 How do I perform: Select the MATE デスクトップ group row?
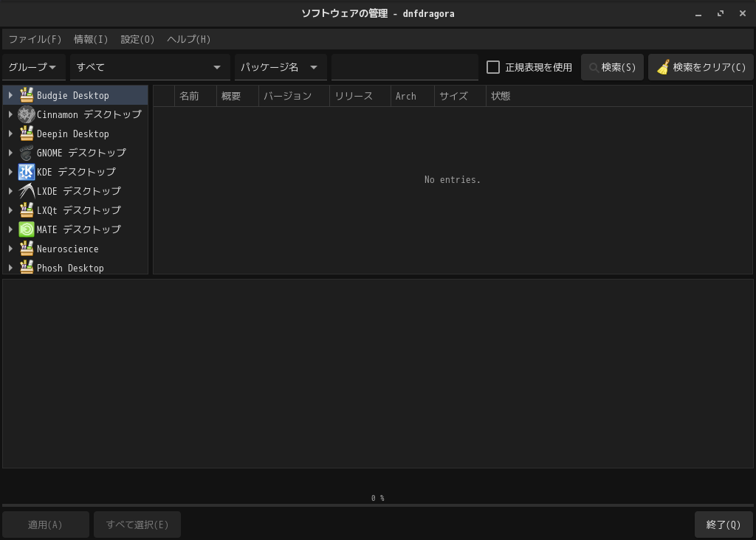tap(76, 229)
